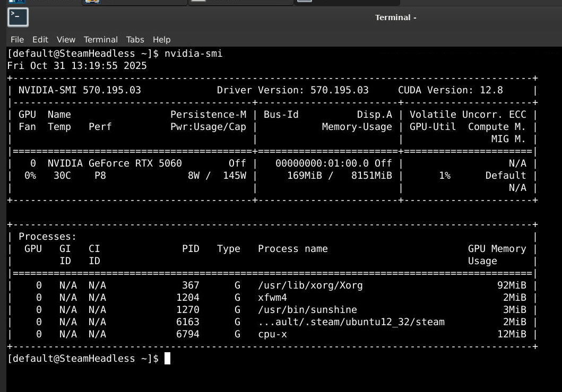Switch to the first taskbar window button
The height and width of the screenshot is (392, 562).
point(134,2)
